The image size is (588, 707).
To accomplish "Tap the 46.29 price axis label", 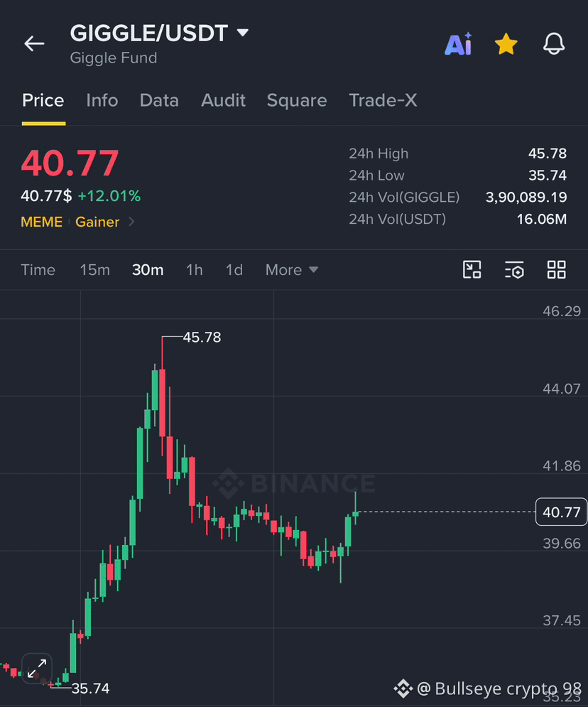I will pos(562,311).
